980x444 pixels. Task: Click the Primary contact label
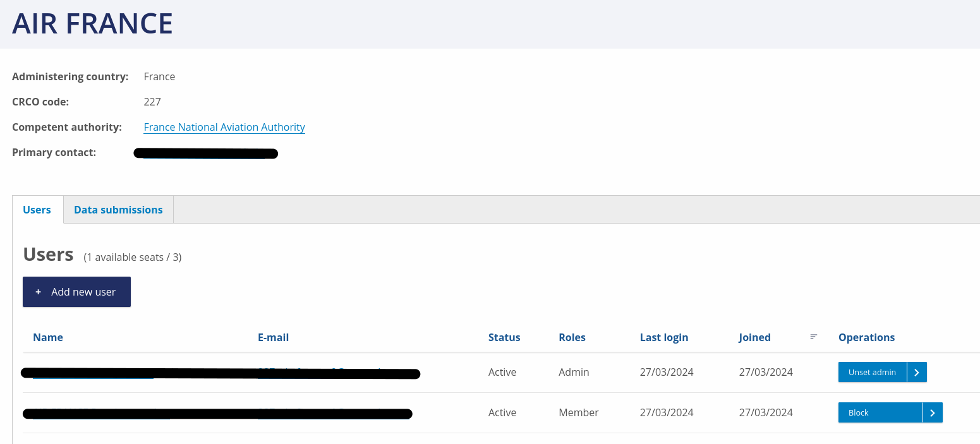(x=54, y=152)
